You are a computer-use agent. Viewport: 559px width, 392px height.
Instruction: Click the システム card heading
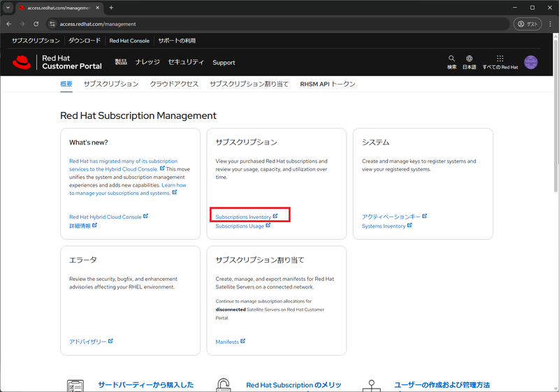(375, 142)
